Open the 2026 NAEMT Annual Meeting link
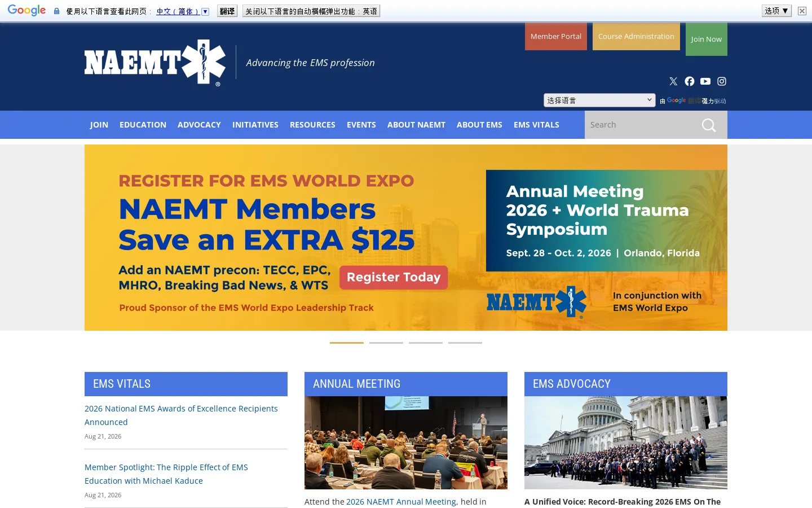 (x=401, y=502)
